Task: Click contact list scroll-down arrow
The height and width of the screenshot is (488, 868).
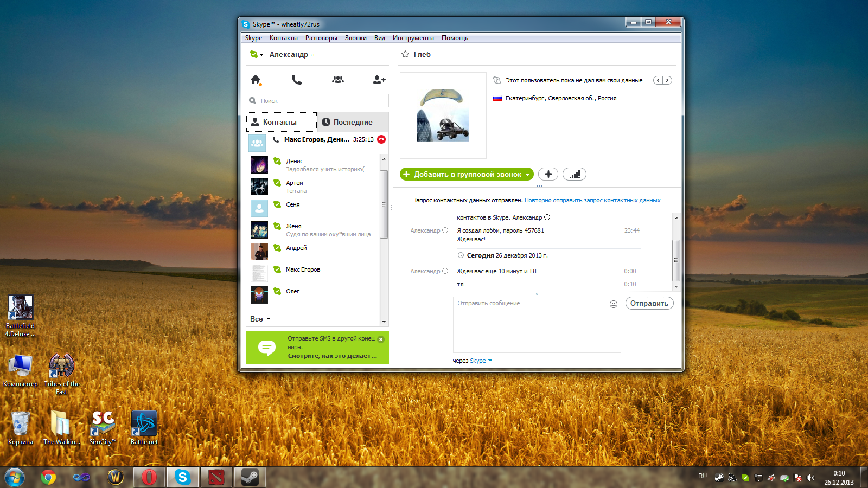Action: pos(384,322)
